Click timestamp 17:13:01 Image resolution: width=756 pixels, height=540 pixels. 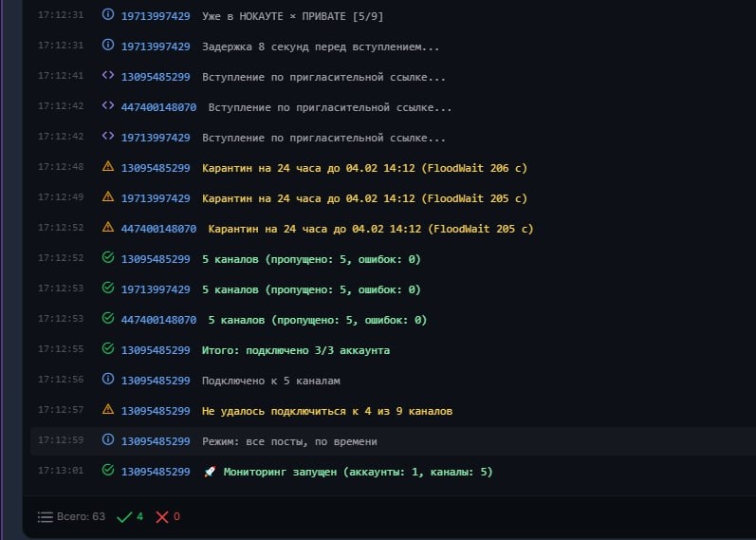(x=61, y=471)
